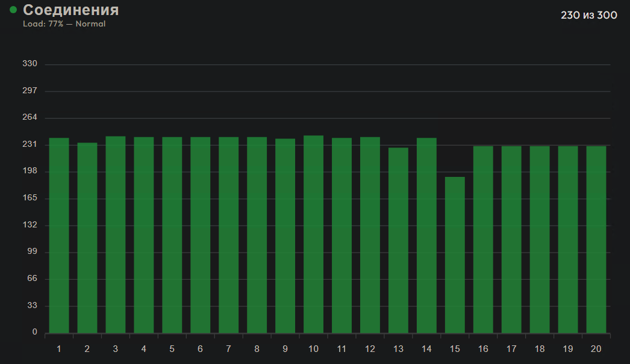Click the green bar above label 13
This screenshot has height=364, width=630.
(x=398, y=241)
